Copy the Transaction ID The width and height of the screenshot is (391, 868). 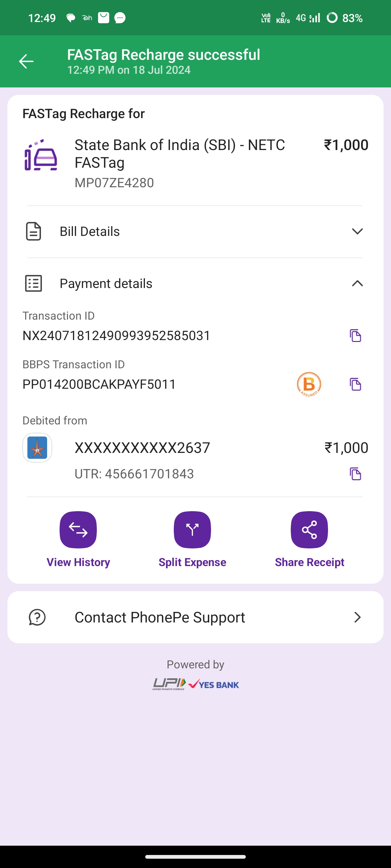point(355,336)
